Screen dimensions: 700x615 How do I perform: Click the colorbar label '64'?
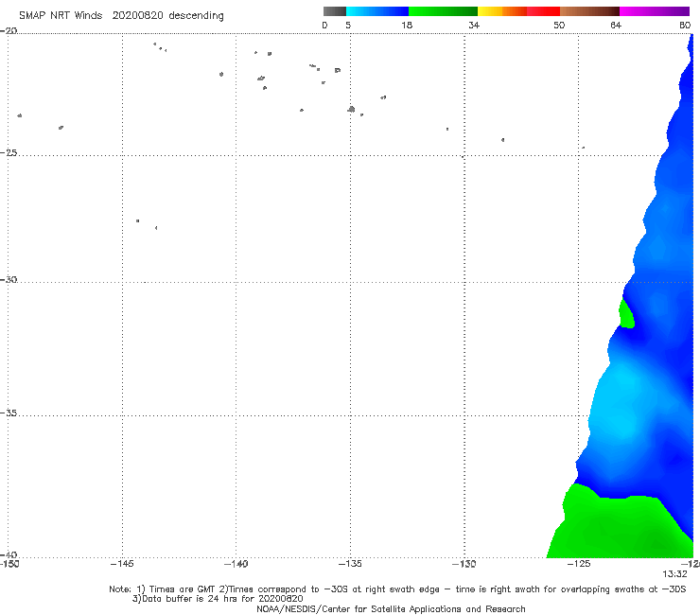click(x=616, y=26)
